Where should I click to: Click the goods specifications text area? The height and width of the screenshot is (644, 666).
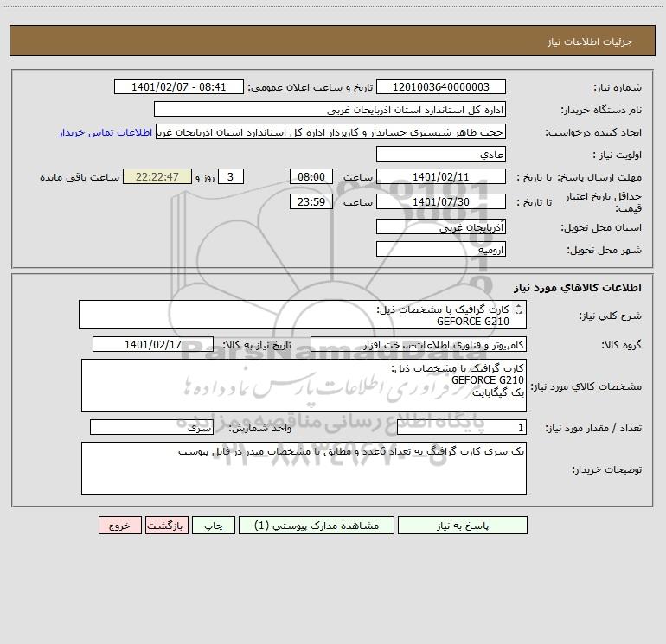(304, 386)
